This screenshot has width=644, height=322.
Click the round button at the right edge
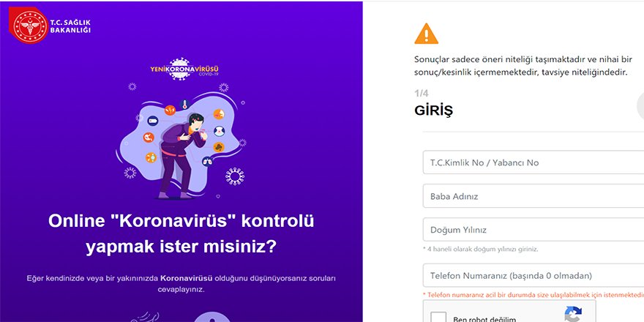[x=640, y=106]
